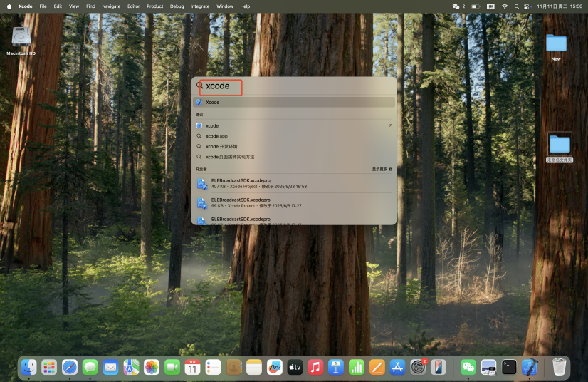Open the 407 KB BLEBroadcastSDK.xcodeproj result
Viewport: 588px width, 382px height.
(x=294, y=183)
